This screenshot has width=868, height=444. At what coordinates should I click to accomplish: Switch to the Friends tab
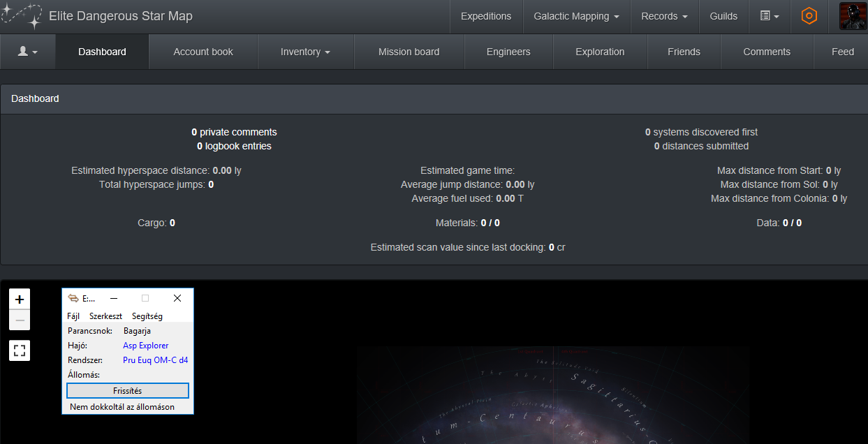click(x=684, y=52)
